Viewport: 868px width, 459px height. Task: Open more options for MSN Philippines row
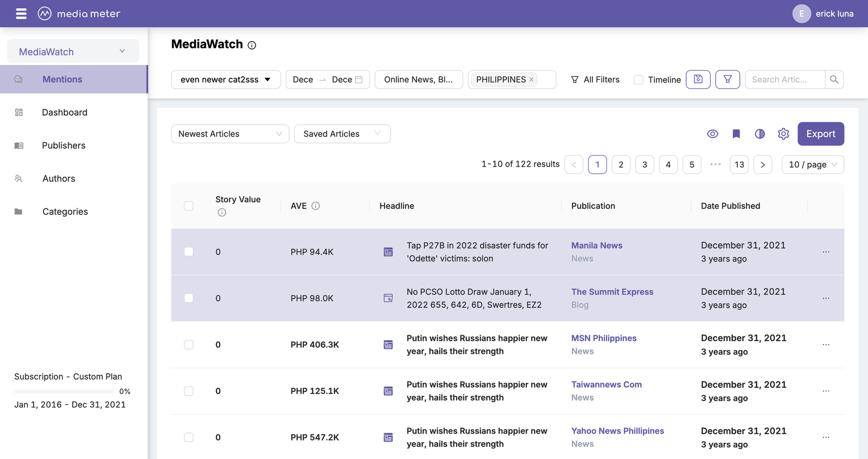pos(826,345)
